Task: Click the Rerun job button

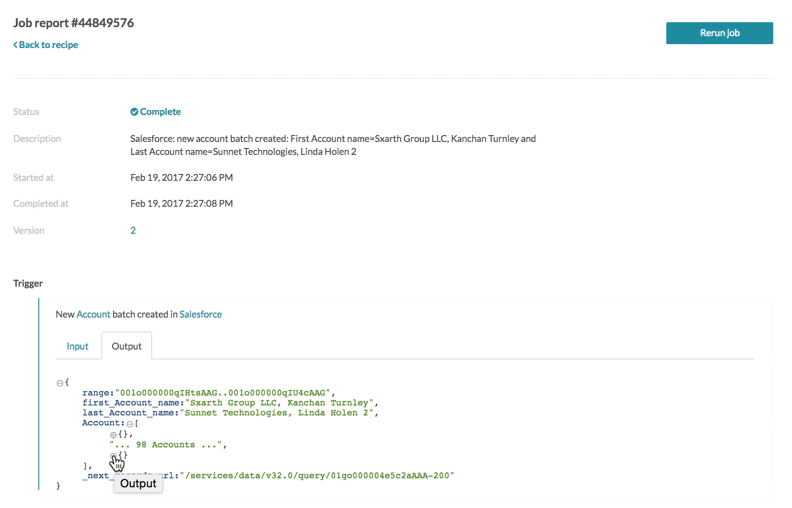Action: tap(719, 33)
